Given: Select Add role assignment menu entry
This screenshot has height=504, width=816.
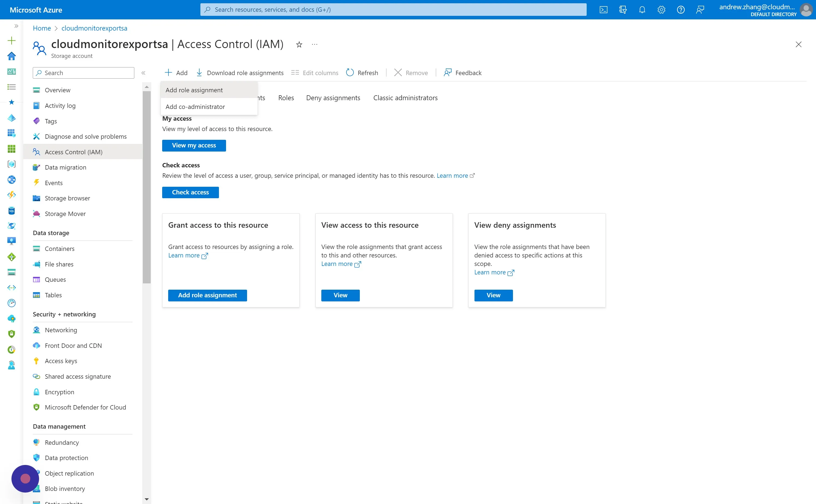Looking at the screenshot, I should [209, 90].
